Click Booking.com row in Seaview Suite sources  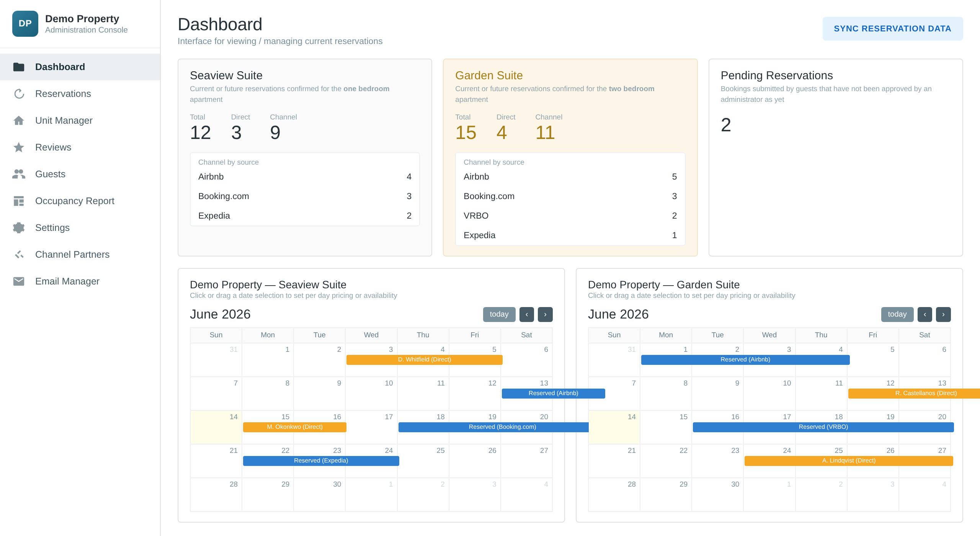(305, 196)
